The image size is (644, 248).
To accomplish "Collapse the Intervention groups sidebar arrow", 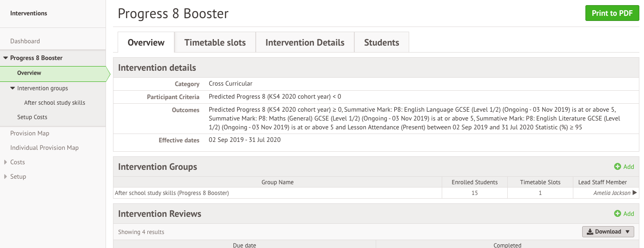I will (13, 88).
